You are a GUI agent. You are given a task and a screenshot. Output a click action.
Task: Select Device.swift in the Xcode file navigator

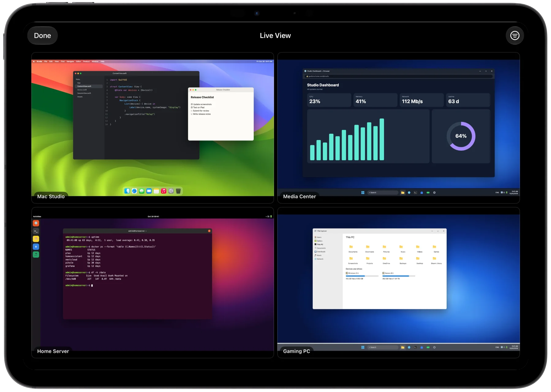82,90
